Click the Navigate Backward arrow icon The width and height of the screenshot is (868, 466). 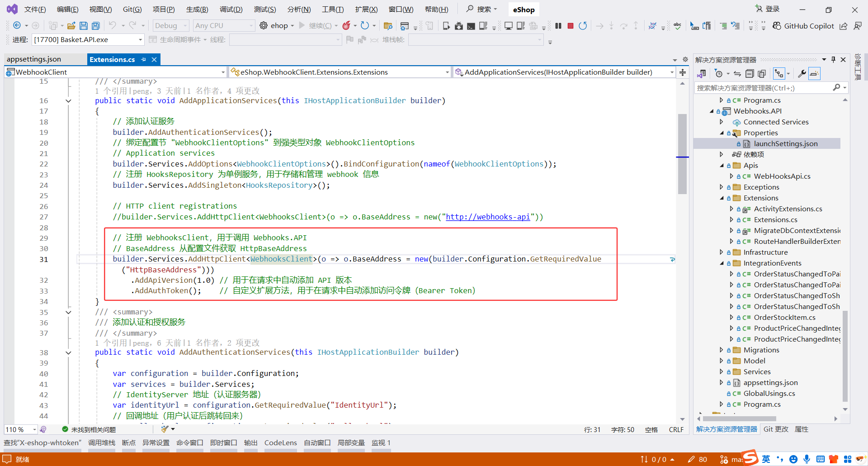(17, 26)
